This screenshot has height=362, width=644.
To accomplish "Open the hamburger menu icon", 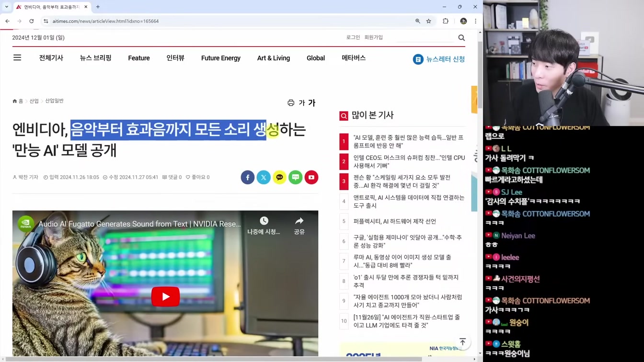I will click(17, 58).
